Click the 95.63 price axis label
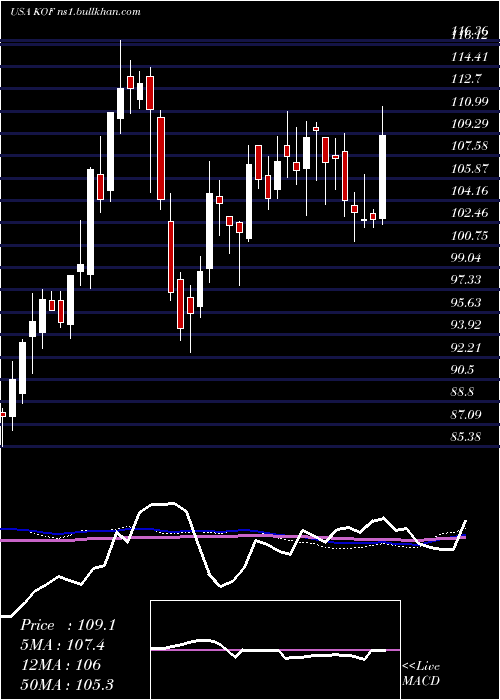The width and height of the screenshot is (500, 700). click(x=466, y=303)
